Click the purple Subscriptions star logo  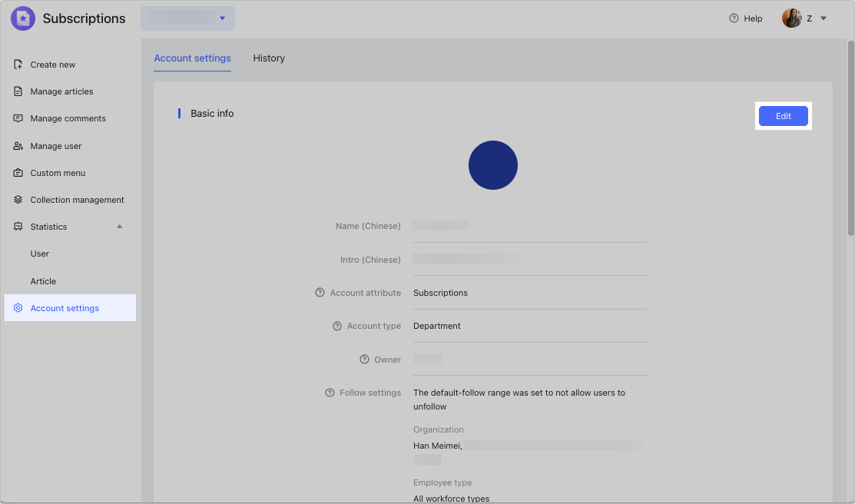point(23,18)
